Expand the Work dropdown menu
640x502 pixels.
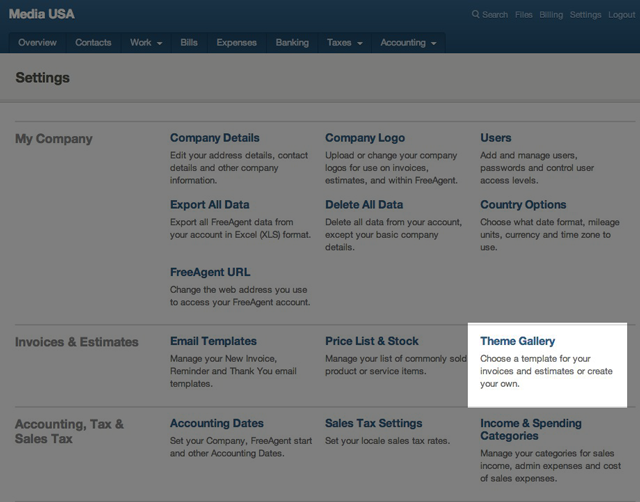[x=145, y=43]
